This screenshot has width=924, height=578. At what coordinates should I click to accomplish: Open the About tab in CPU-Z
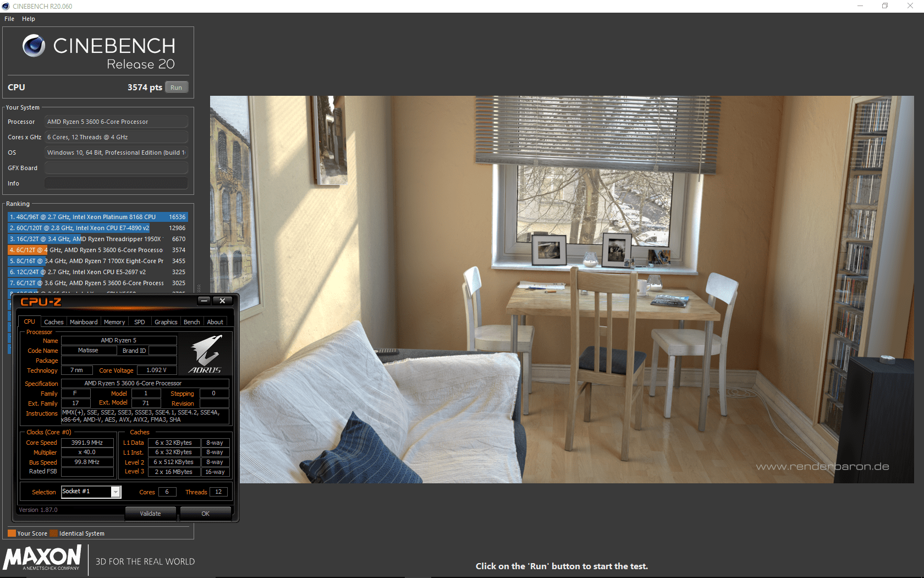coord(215,322)
